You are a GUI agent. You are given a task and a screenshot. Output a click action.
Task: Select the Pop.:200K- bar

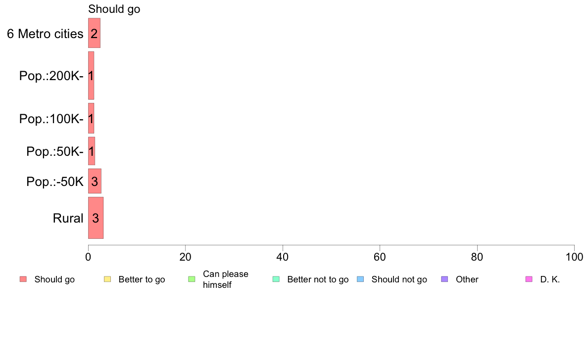click(x=91, y=76)
